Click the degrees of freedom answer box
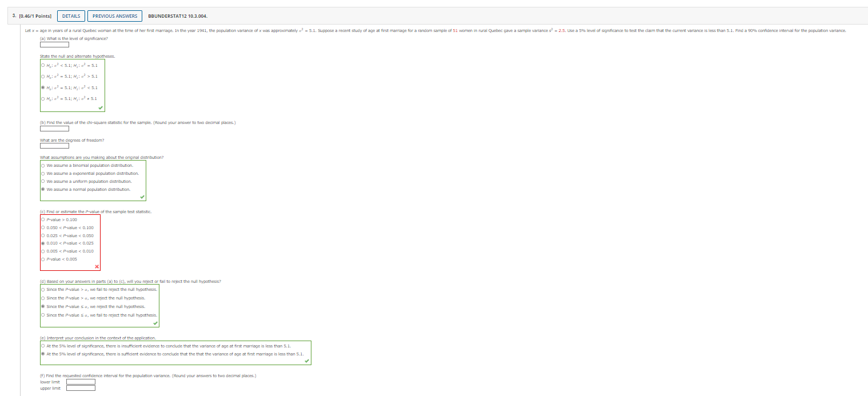868x396 pixels. [x=54, y=145]
